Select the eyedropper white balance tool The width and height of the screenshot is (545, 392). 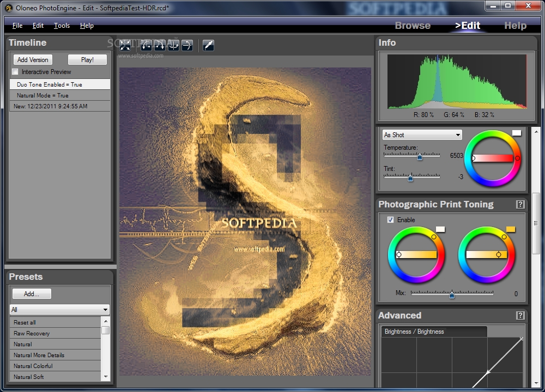click(208, 45)
